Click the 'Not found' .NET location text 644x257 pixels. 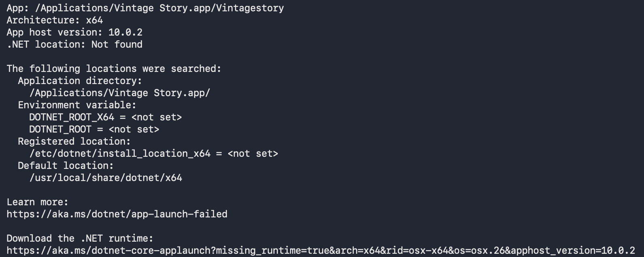(117, 44)
